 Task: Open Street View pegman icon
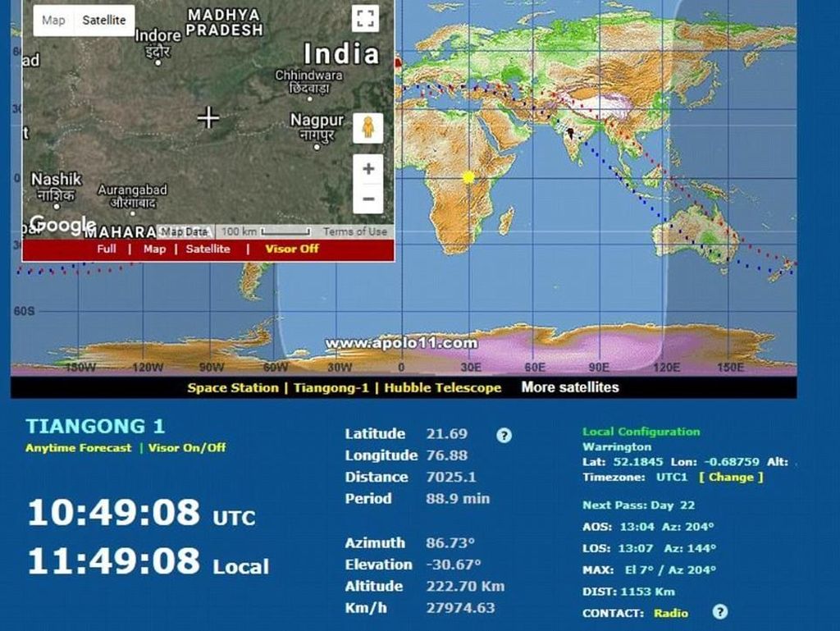tap(368, 128)
